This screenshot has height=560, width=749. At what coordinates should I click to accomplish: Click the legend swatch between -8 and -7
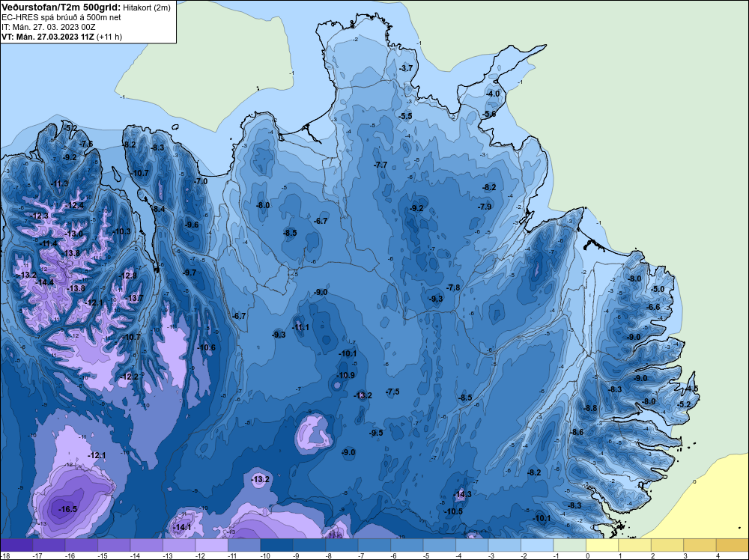click(342, 545)
